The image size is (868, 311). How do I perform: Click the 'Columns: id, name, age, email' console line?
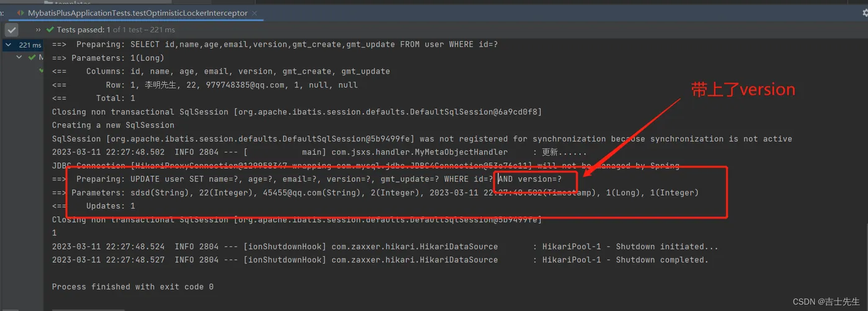pos(221,71)
